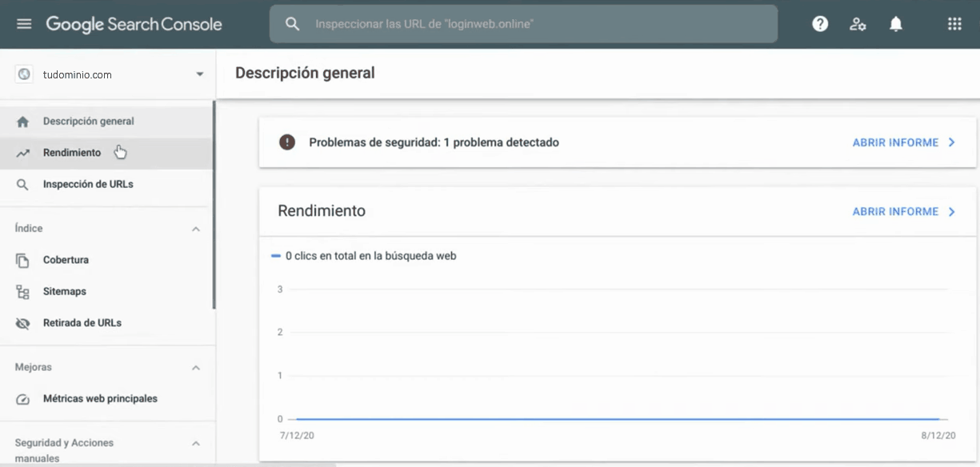Image resolution: width=980 pixels, height=467 pixels.
Task: Open Métricas web principales
Action: click(106, 399)
